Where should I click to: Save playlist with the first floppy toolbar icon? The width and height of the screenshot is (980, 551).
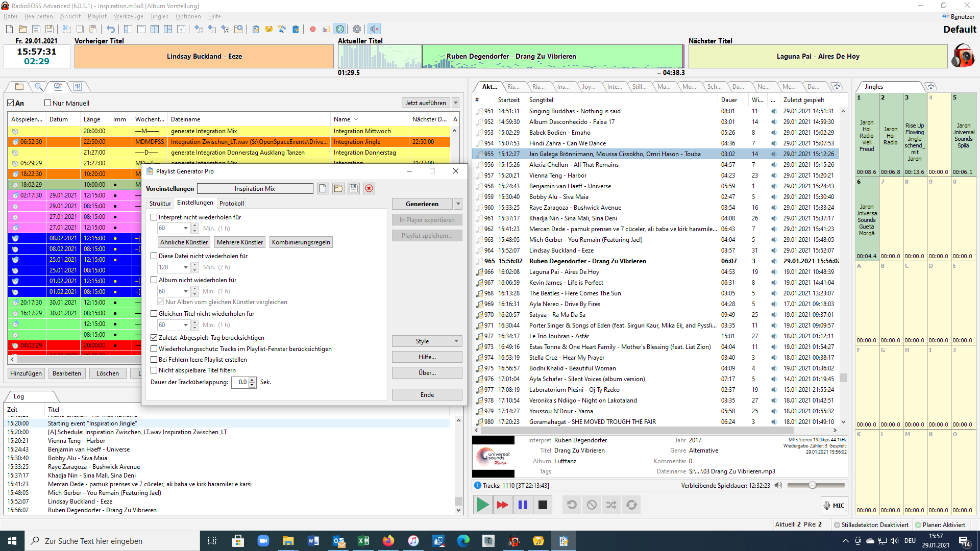coord(36,29)
